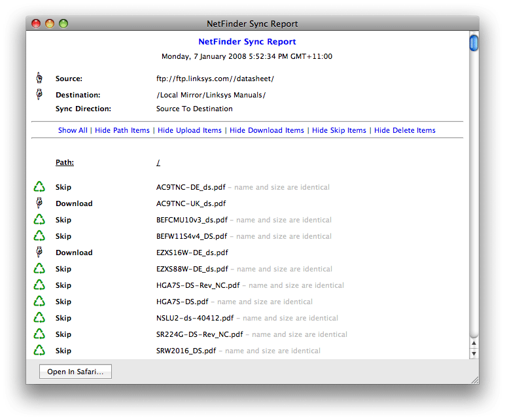Click the window resize grip corner
505x420 pixels.
point(474,379)
